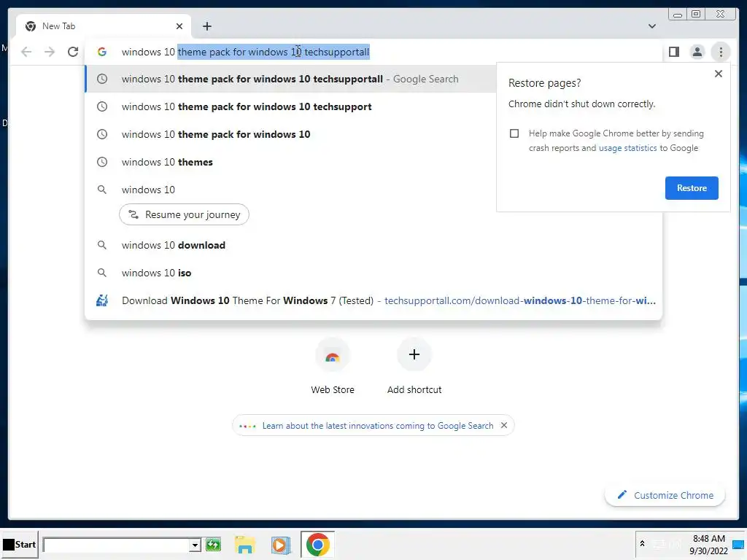The width and height of the screenshot is (747, 560).
Task: Click the Restore button
Action: point(692,188)
